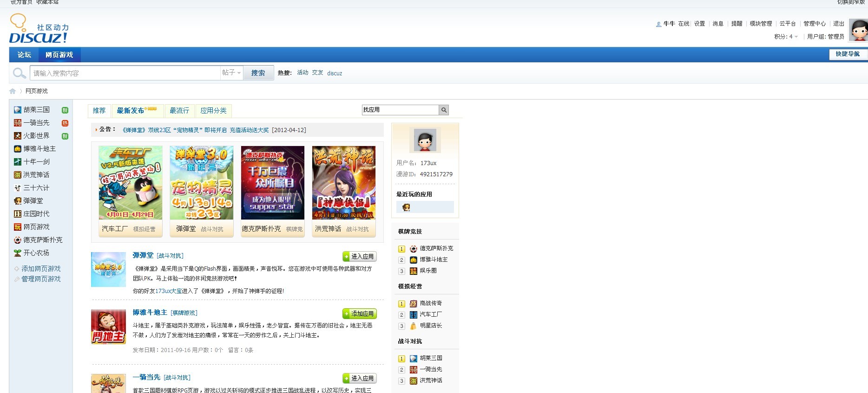
Task: Open the 快捷导航 quick navigation menu
Action: pos(848,54)
